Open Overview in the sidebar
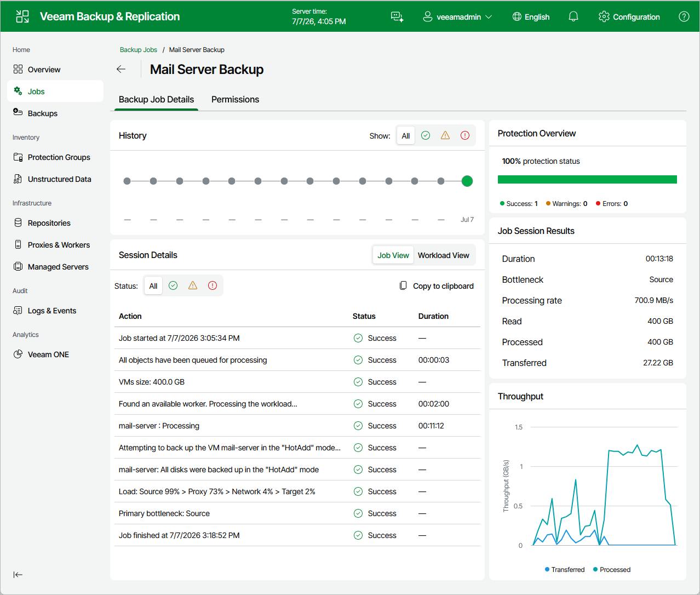700x595 pixels. pos(55,70)
